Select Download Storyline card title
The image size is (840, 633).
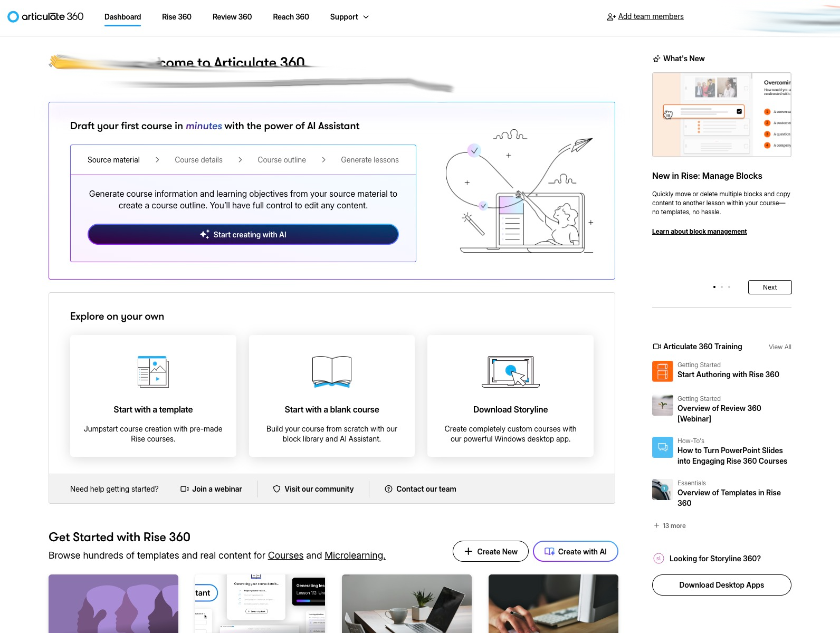(x=511, y=409)
